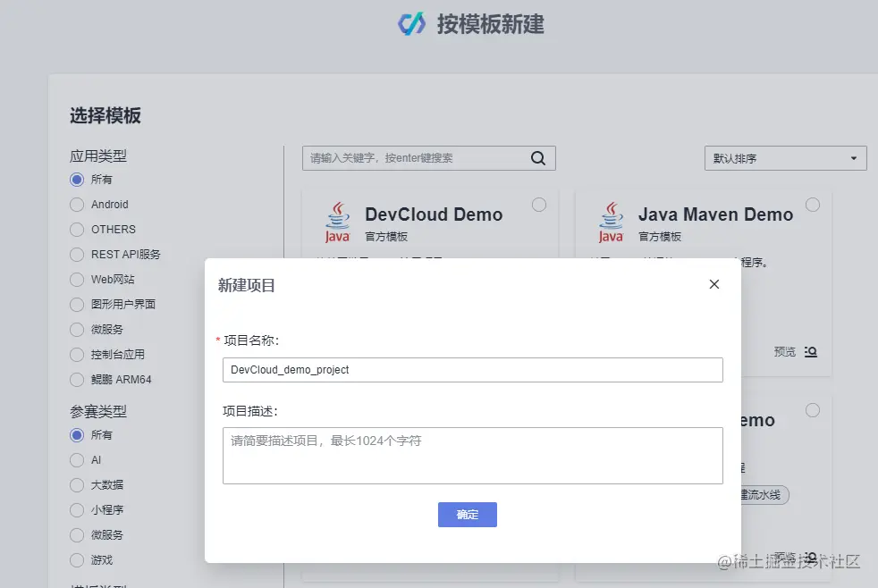Select the 小程序 radio option

pos(77,510)
